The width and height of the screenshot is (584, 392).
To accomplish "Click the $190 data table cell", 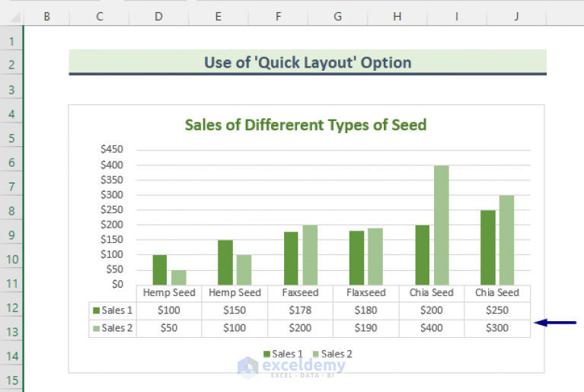I will (x=365, y=328).
